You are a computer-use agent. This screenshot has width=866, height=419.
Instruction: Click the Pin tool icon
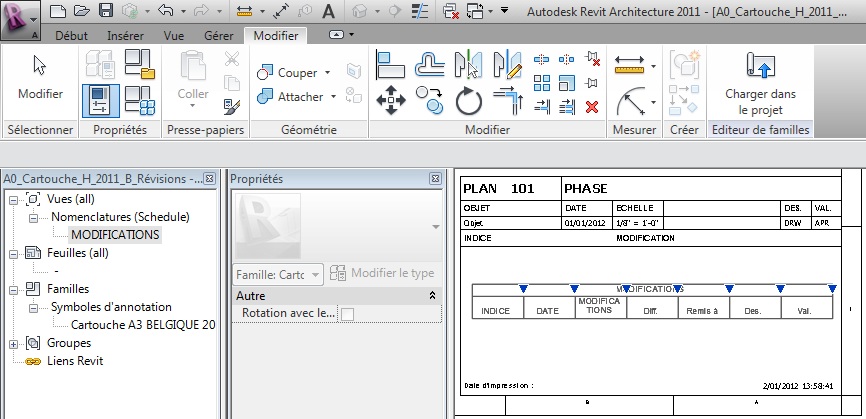[x=592, y=83]
